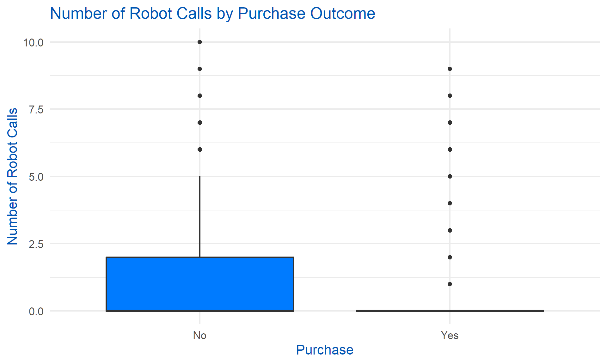This screenshot has height=364, width=607.
Task: Select the Yes outlier point at 1 call
Action: tap(450, 284)
